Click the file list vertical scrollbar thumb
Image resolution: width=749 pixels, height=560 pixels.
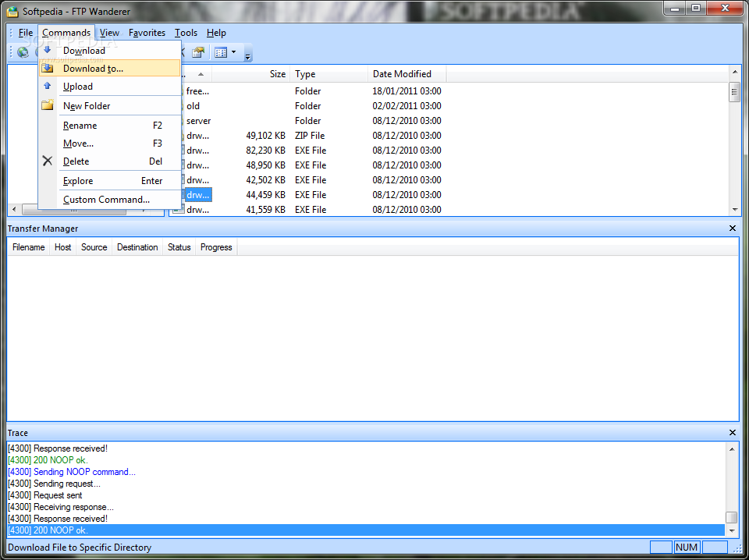735,92
